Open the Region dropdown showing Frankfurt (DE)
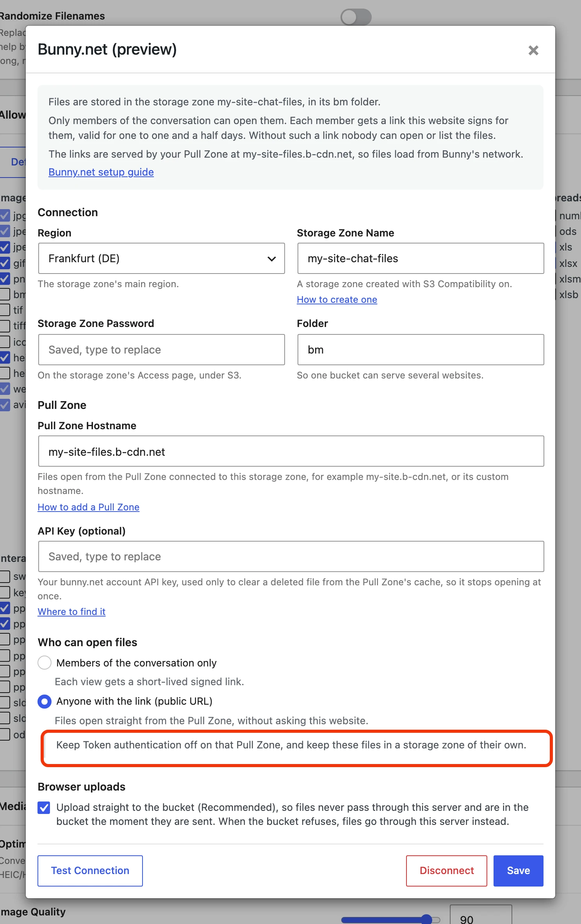 point(162,258)
